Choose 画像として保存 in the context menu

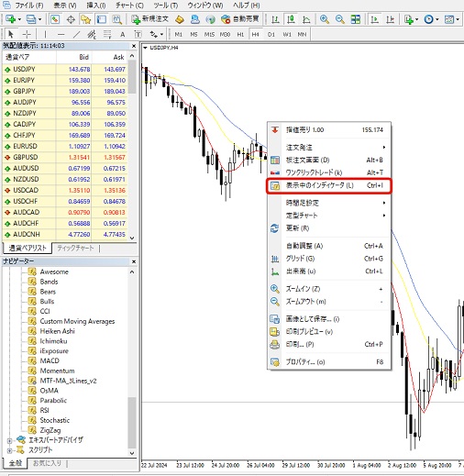tap(329, 319)
